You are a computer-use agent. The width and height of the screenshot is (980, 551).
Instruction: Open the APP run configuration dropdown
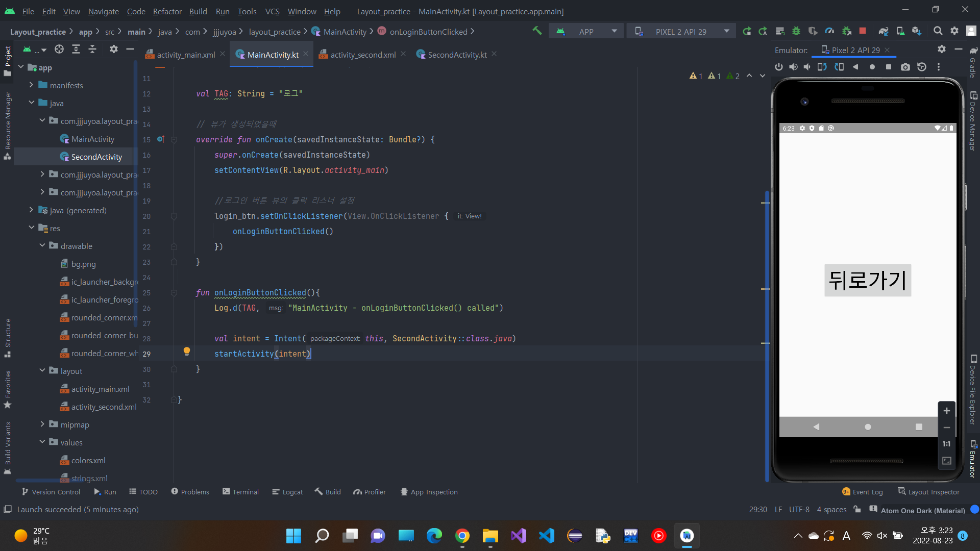pyautogui.click(x=587, y=32)
